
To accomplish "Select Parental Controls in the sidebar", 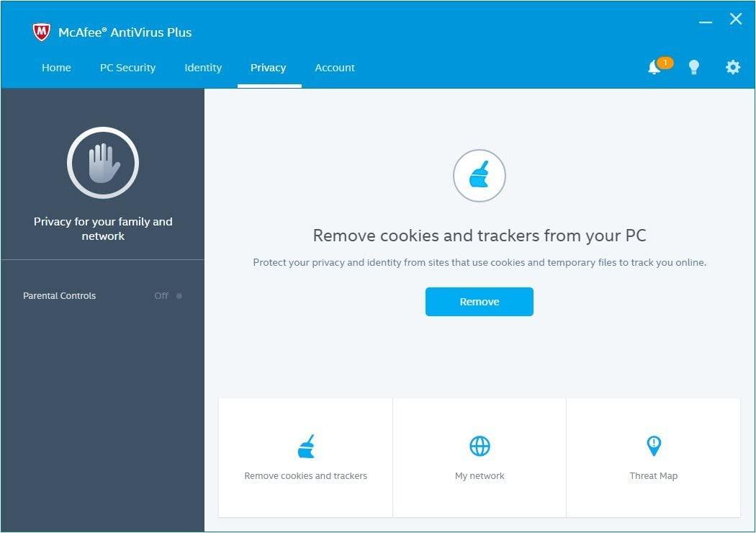I will pos(59,295).
